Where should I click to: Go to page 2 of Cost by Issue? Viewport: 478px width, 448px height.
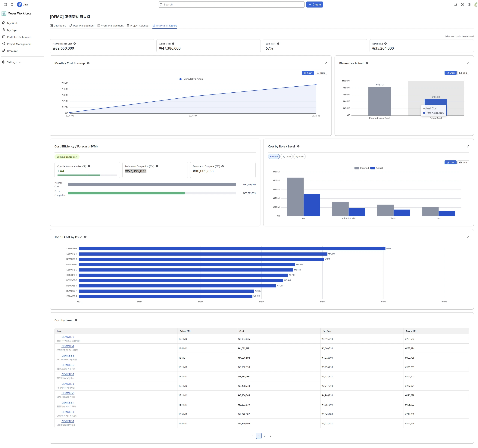[264, 436]
